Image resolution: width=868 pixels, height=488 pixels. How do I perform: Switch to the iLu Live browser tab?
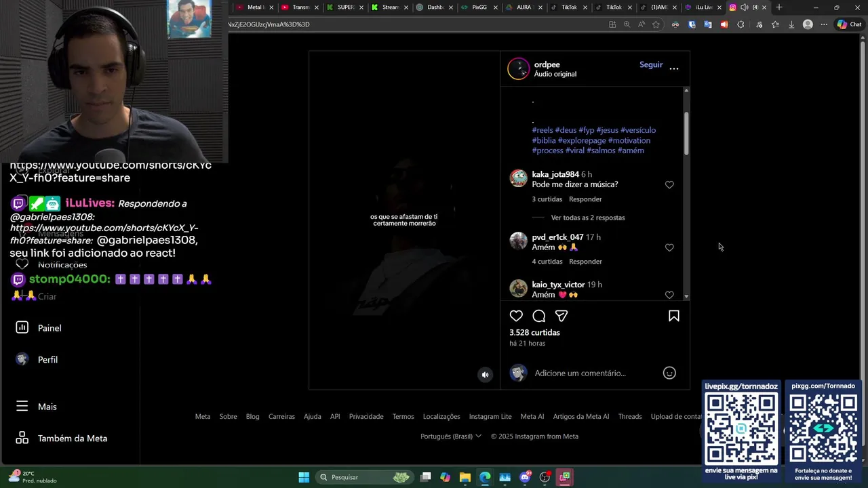[x=703, y=7]
